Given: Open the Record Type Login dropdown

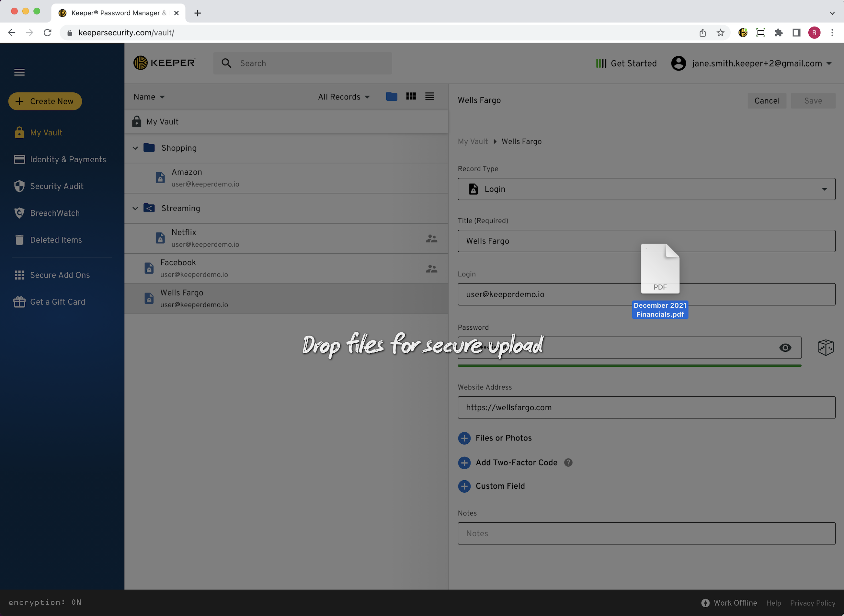Looking at the screenshot, I should [646, 189].
